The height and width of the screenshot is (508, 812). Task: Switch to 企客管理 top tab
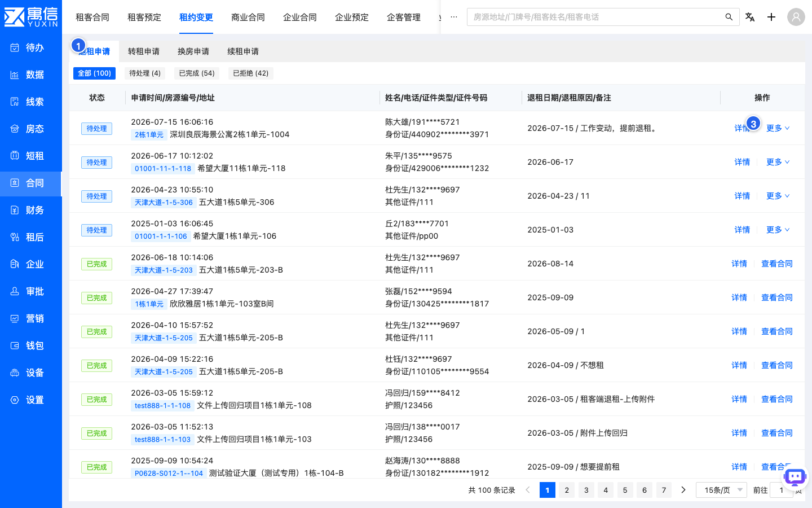(x=404, y=17)
